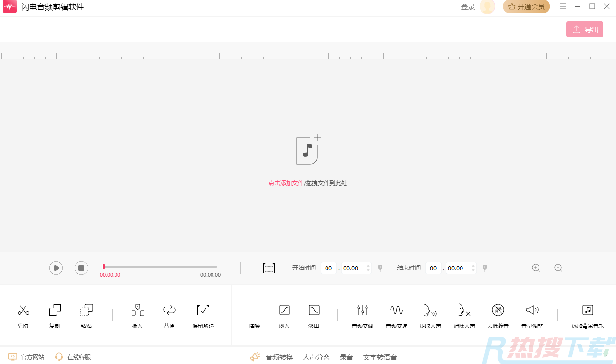Viewport: 616px width, 364px height.
Task: Select the 降噪 noise reduction tool
Action: 254,315
